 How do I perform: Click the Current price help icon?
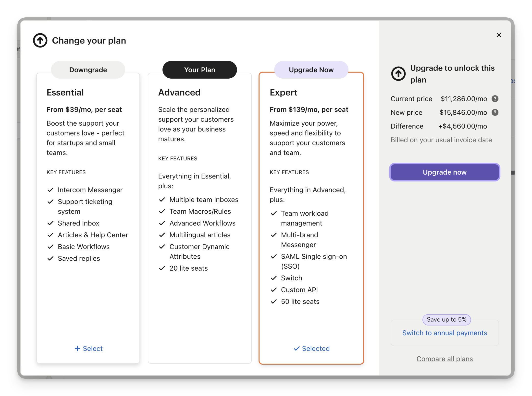[495, 99]
